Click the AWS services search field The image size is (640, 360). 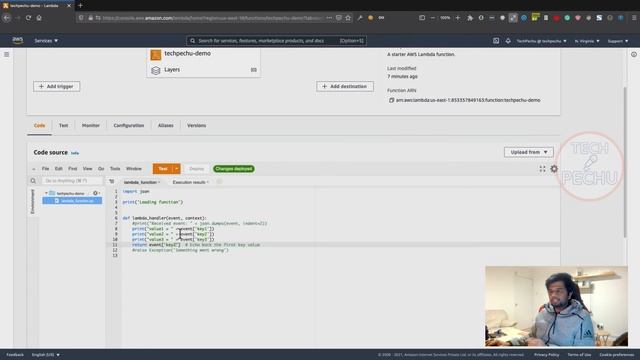[276, 41]
